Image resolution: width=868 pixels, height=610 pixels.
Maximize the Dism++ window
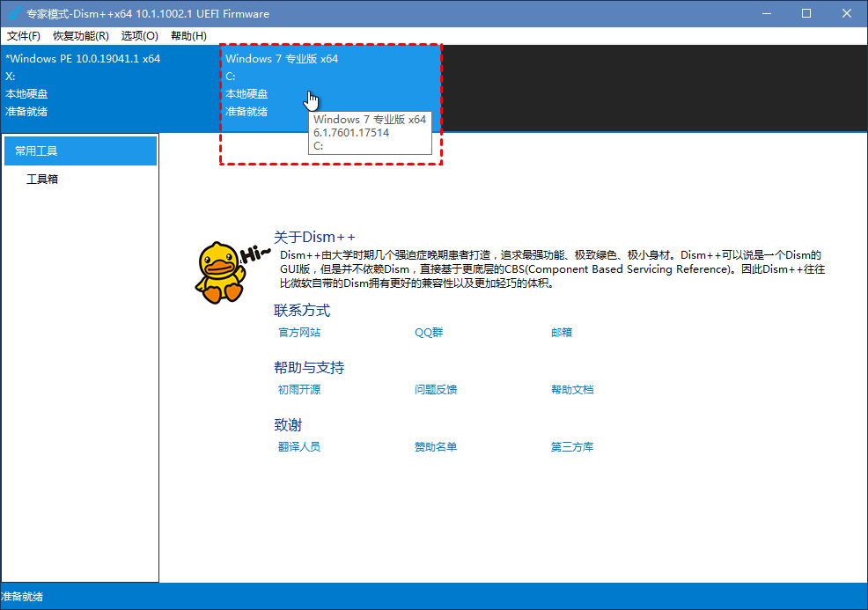806,13
